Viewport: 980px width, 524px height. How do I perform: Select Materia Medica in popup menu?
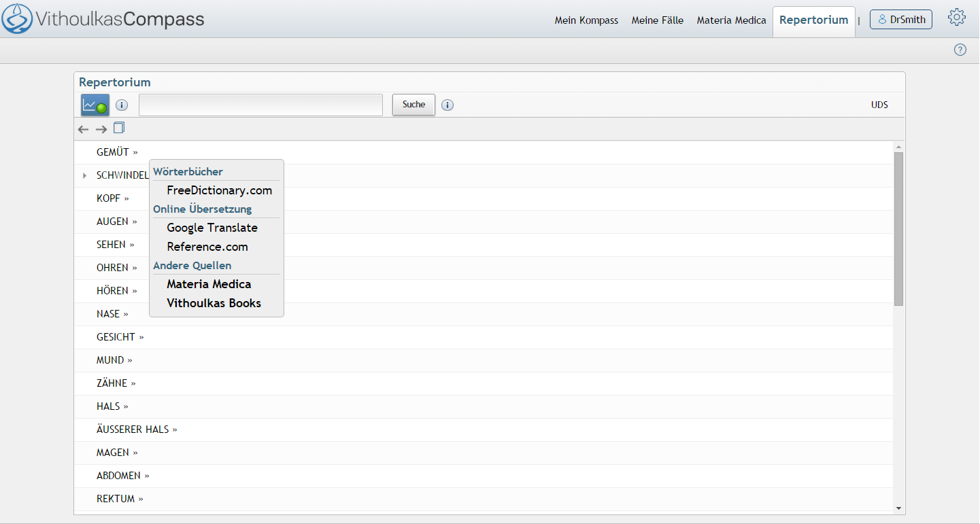tap(209, 284)
